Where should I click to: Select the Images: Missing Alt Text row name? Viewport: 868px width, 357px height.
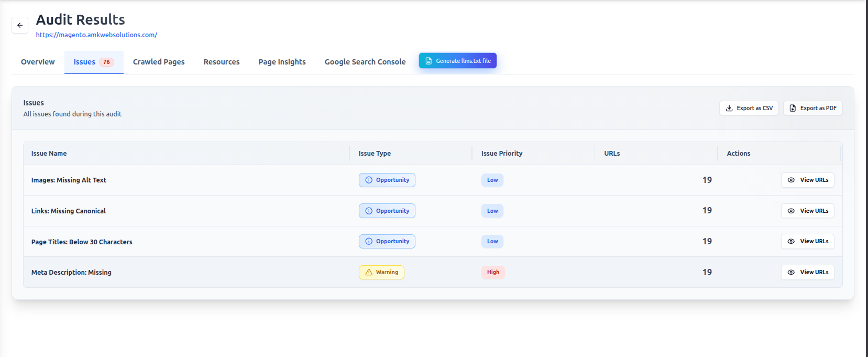pyautogui.click(x=69, y=180)
